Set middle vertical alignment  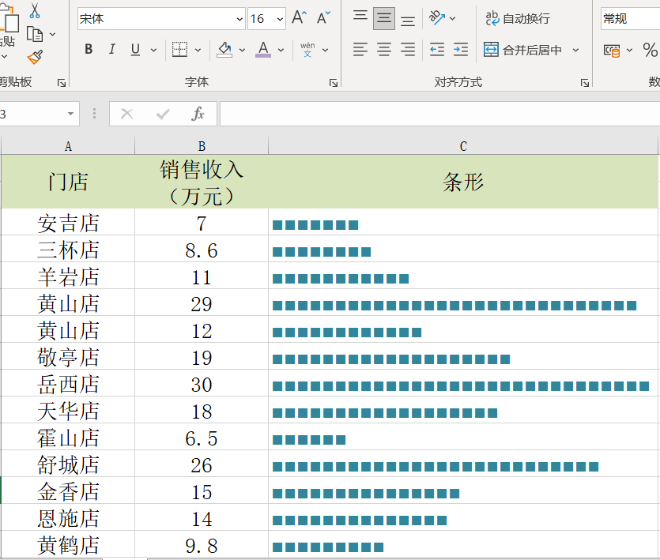tap(384, 18)
